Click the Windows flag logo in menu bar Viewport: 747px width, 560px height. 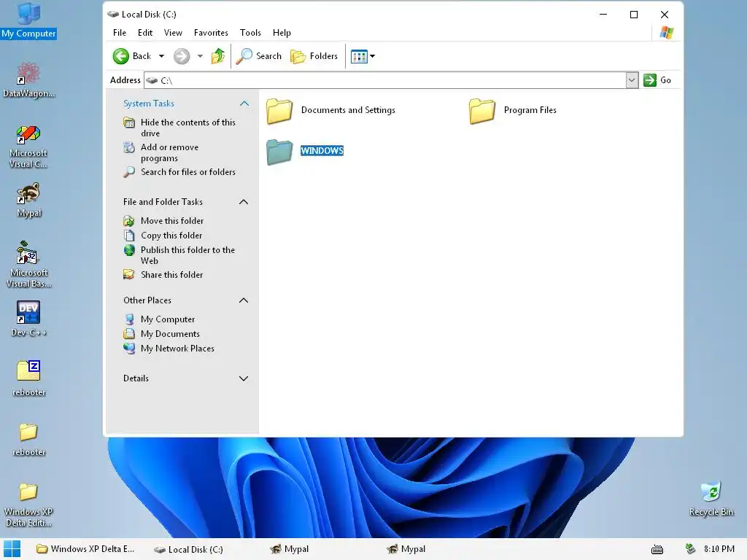coord(667,32)
